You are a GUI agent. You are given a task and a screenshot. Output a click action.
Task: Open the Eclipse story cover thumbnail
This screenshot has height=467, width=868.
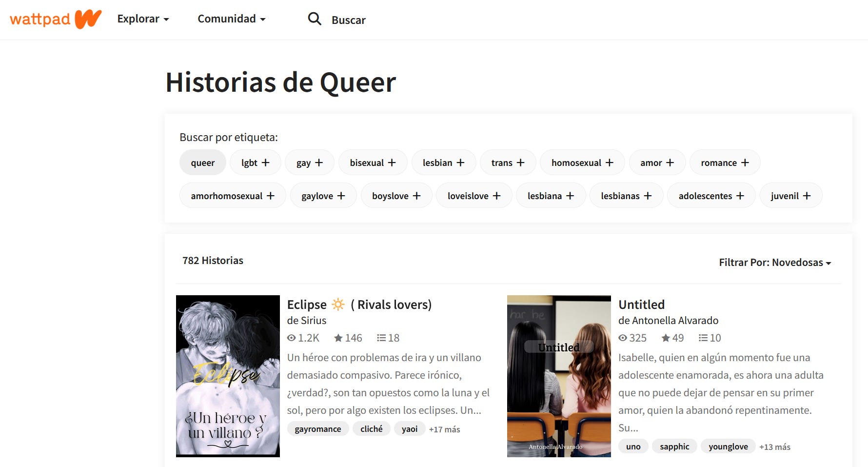click(x=228, y=376)
